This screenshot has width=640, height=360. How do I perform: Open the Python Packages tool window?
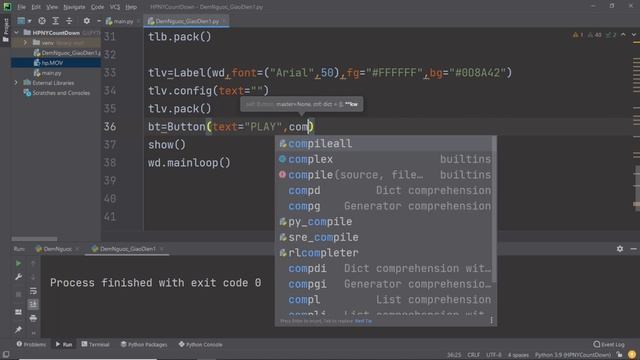144,344
